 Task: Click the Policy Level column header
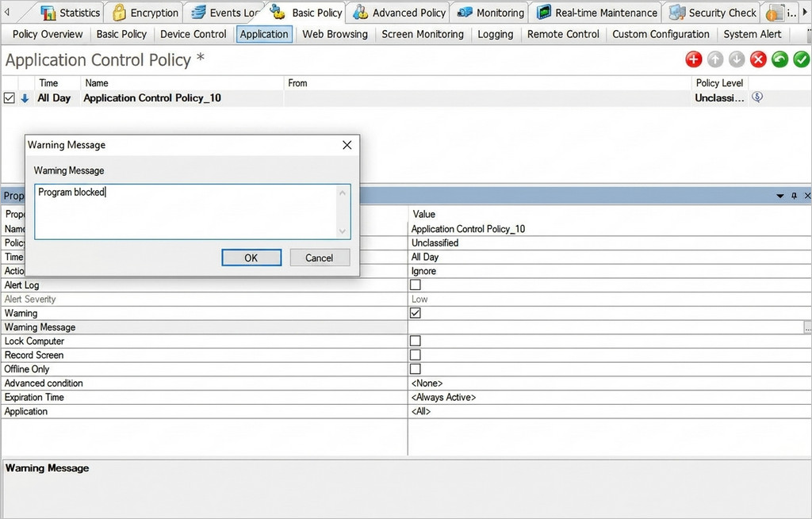coord(719,82)
